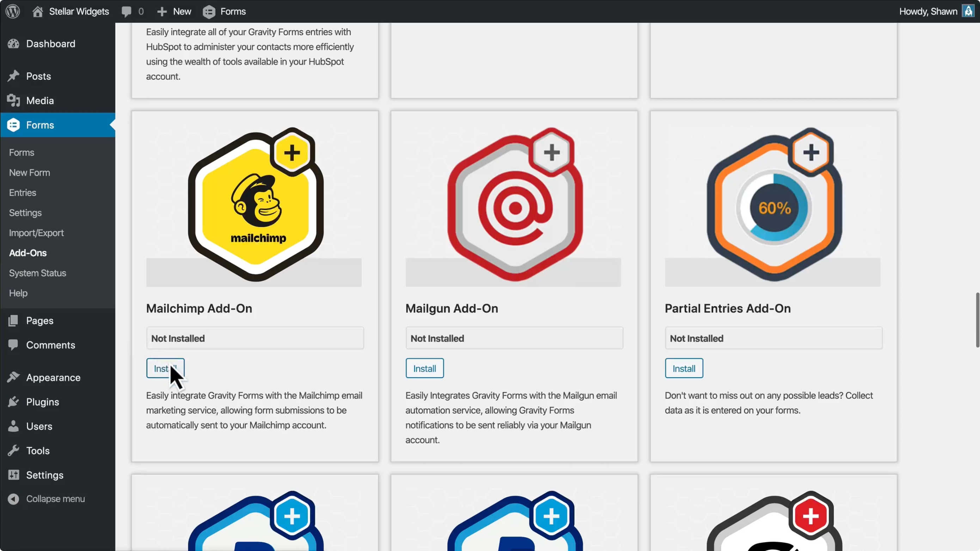
Task: Install the Partial Entries Add-On
Action: [x=684, y=368]
